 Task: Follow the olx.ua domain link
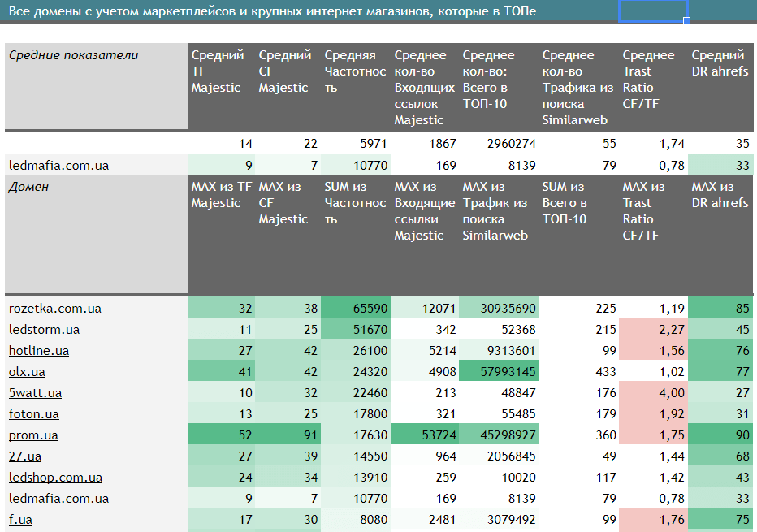(27, 372)
